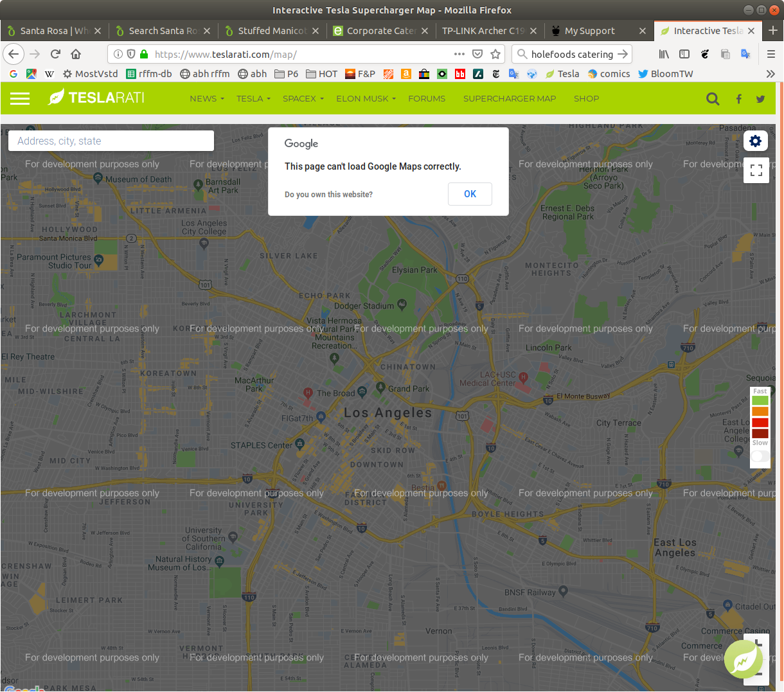Screen dimensions: 784x692
Task: Switch to the Search Santa Ro tab
Action: coord(163,30)
